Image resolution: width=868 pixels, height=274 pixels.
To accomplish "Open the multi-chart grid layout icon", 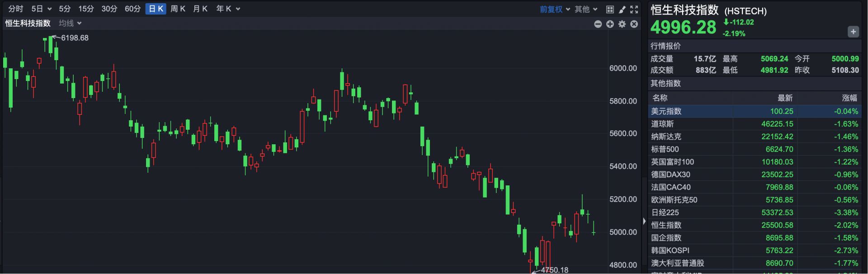I will (x=610, y=9).
